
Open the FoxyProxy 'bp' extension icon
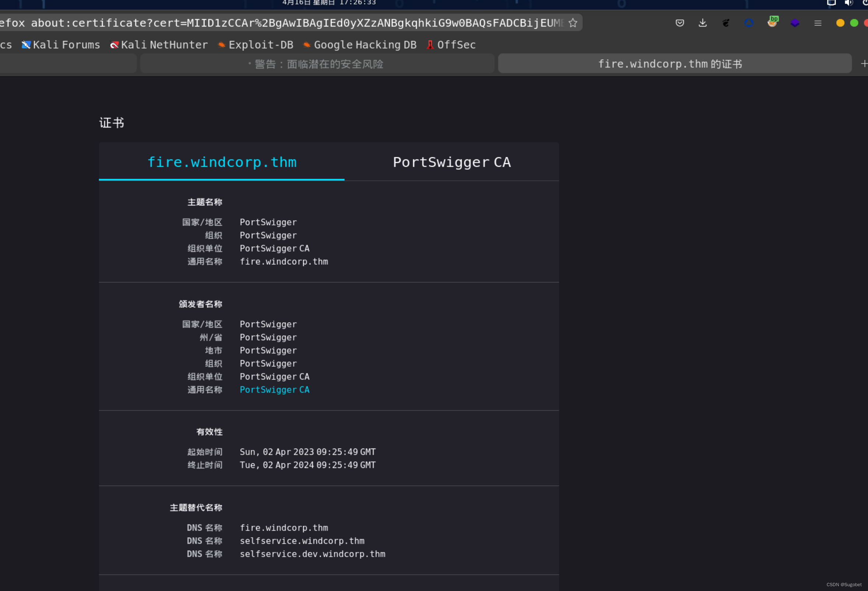[x=772, y=22]
